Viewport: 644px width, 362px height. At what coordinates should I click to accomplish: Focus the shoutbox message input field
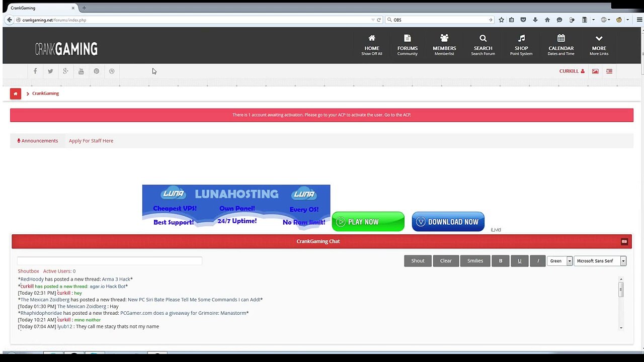pyautogui.click(x=110, y=260)
